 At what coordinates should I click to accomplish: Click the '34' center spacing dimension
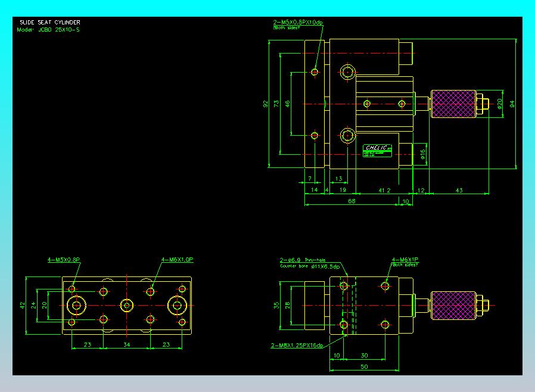click(x=126, y=344)
